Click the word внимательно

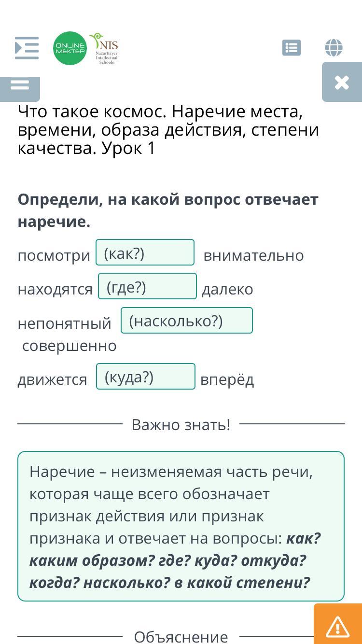coord(253,255)
